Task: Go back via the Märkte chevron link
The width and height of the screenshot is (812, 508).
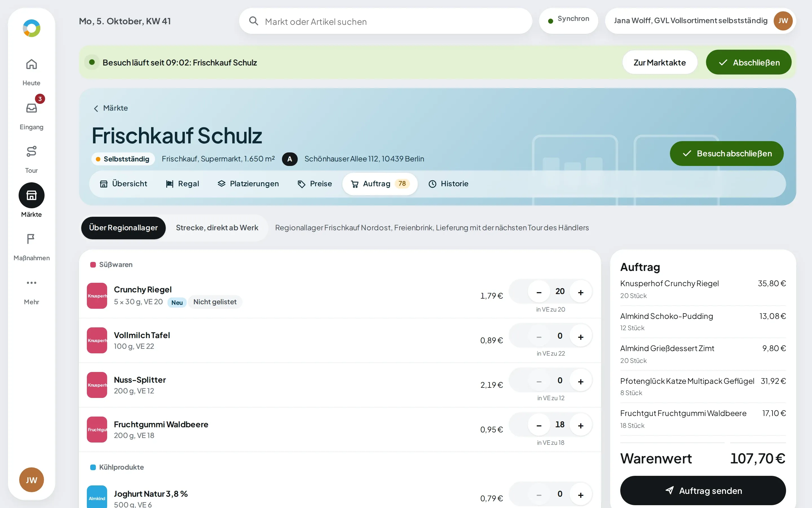Action: coord(111,108)
